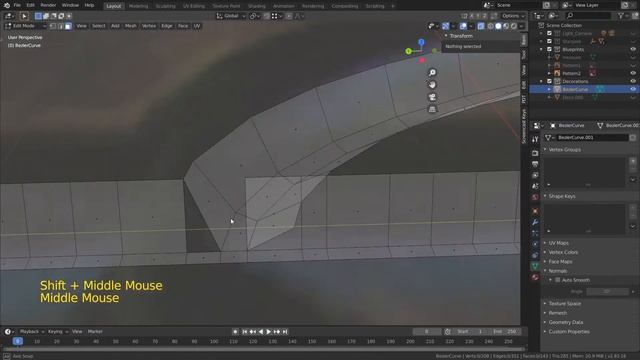Open the Edit Mode dropdown
Screen dimensions: 640x360
pos(26,26)
